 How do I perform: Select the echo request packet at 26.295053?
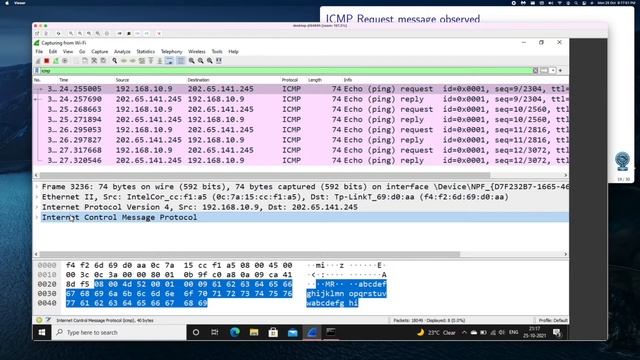[301, 130]
